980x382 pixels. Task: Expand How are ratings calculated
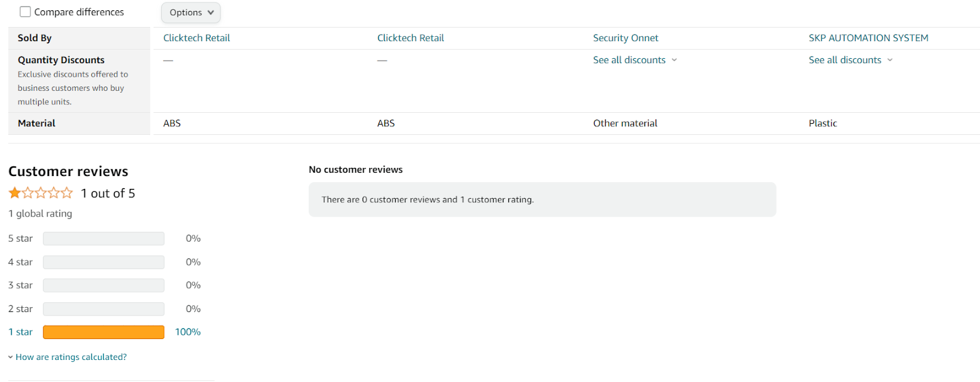click(x=71, y=357)
